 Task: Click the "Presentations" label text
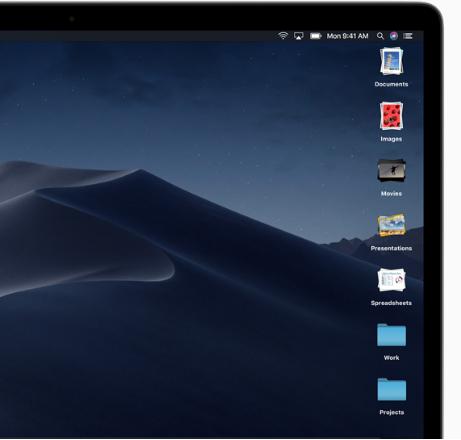coord(391,248)
